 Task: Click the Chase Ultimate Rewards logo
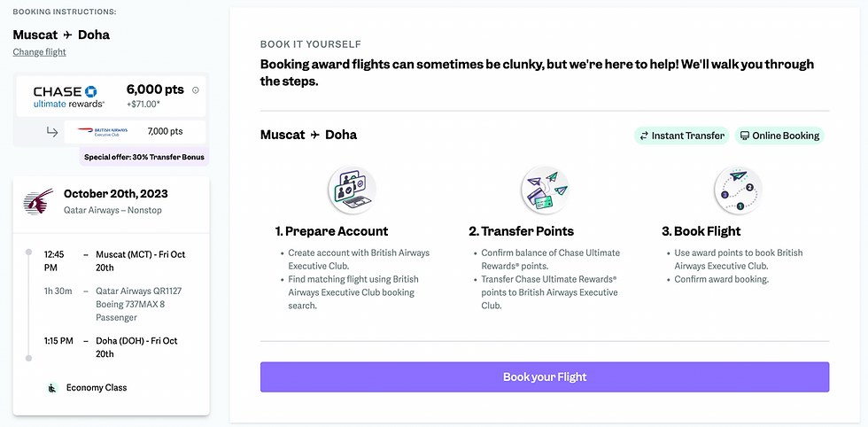pos(66,97)
